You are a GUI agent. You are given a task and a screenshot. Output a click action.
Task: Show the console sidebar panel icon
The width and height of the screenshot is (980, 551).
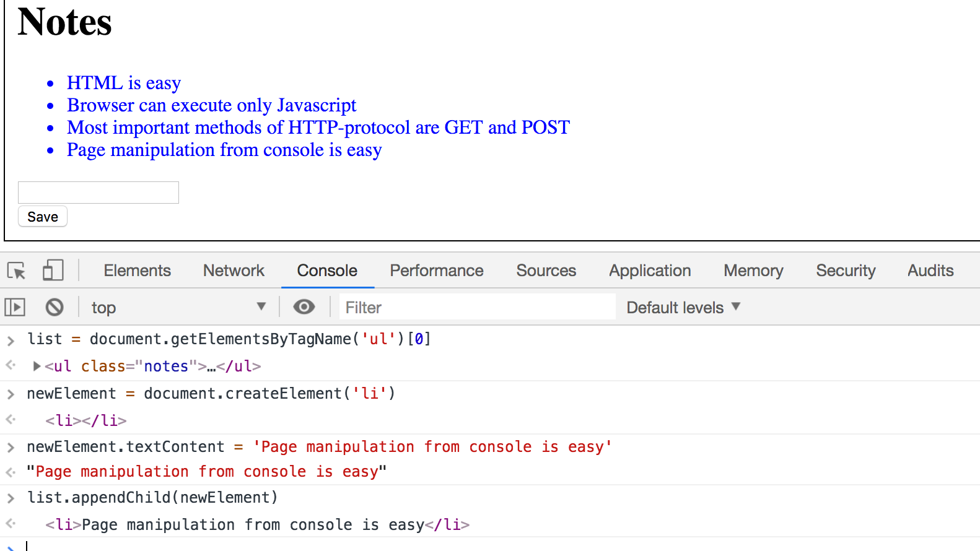pos(15,307)
